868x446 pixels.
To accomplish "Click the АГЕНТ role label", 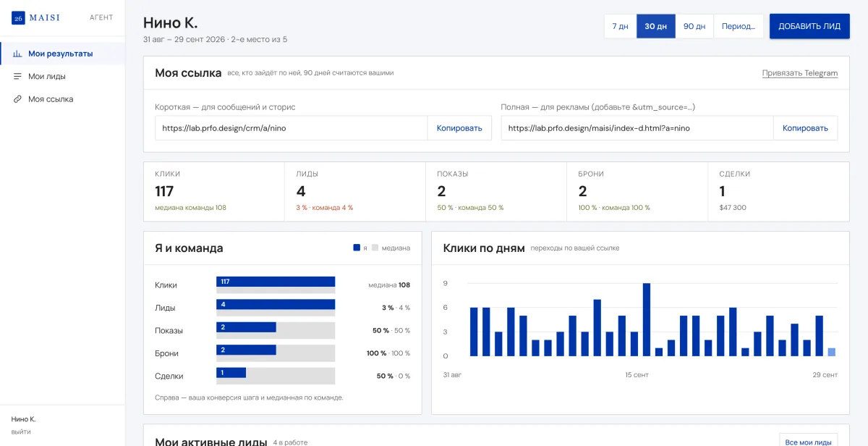I will tap(101, 17).
